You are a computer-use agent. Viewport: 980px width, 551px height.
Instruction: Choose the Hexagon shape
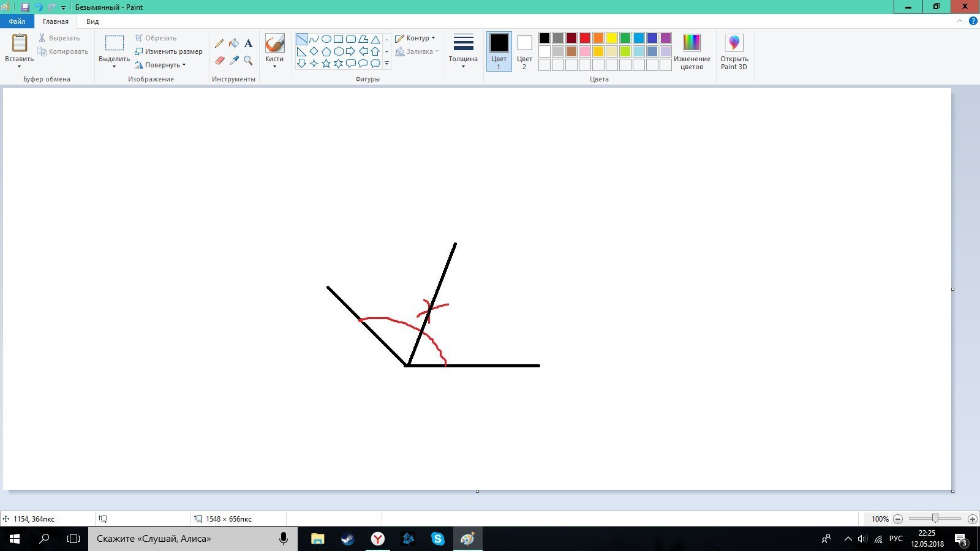(339, 51)
